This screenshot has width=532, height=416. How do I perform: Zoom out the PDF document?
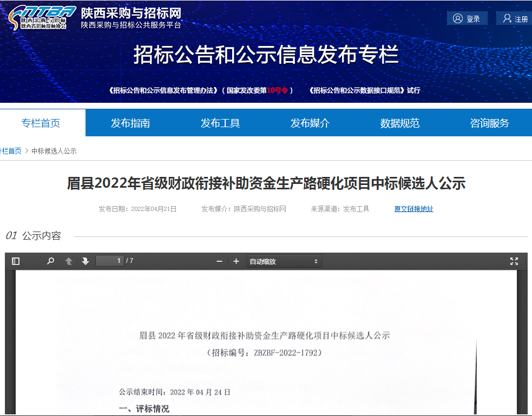(x=219, y=261)
